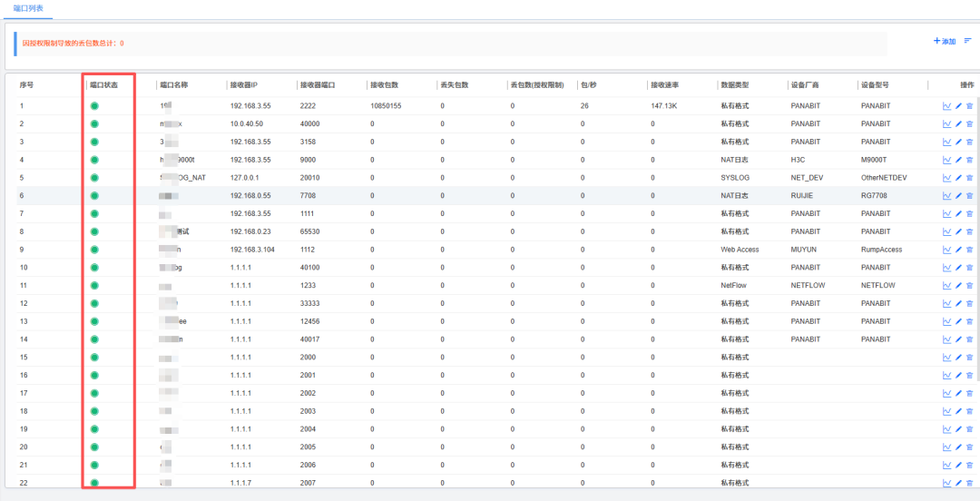Click the 数据类型 column header
This screenshot has width=980, height=501.
point(734,85)
